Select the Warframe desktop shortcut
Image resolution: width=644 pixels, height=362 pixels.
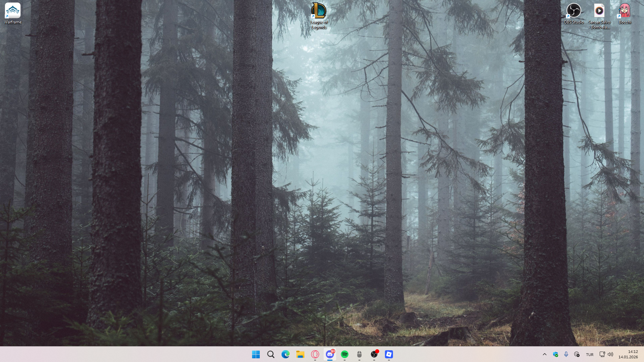click(13, 14)
